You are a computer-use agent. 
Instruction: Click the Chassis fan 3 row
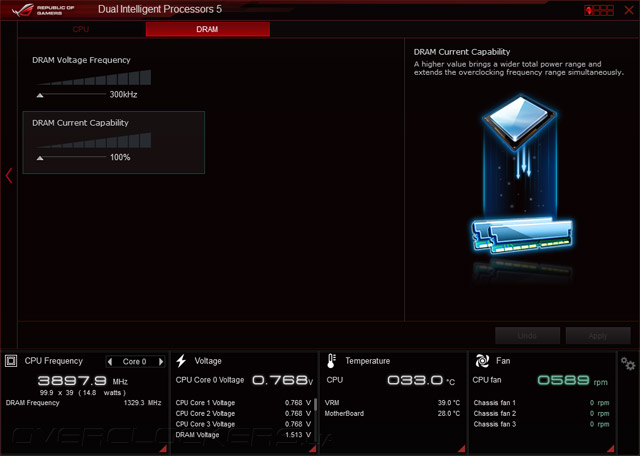tap(541, 424)
